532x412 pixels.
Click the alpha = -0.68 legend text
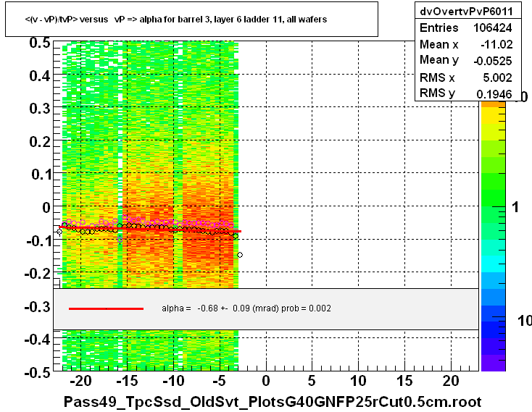246,308
